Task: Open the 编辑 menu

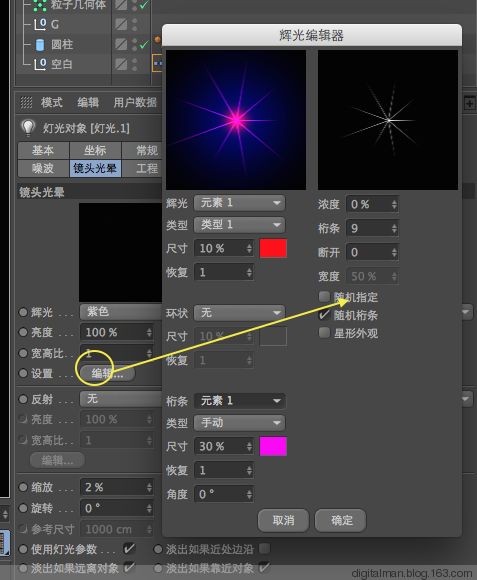Action: pyautogui.click(x=88, y=102)
